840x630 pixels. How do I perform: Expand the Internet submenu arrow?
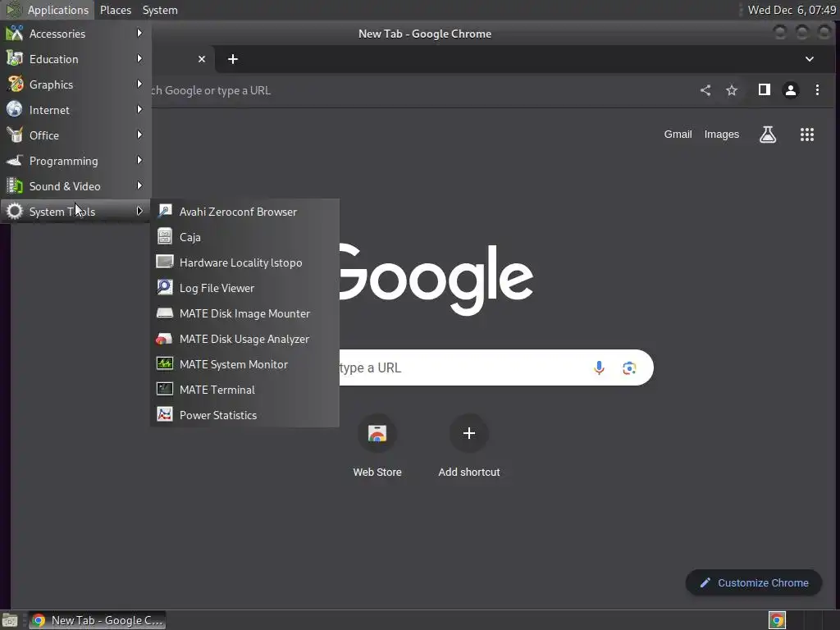pos(139,109)
